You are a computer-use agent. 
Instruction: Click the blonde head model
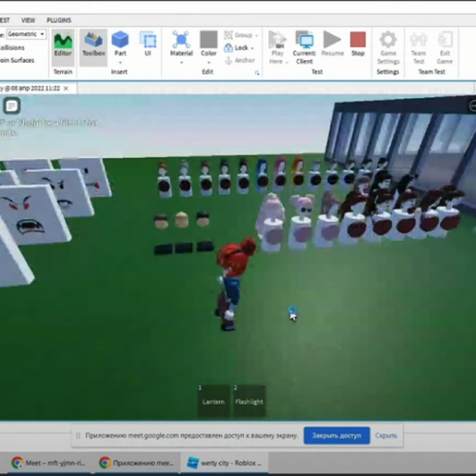pos(182,219)
